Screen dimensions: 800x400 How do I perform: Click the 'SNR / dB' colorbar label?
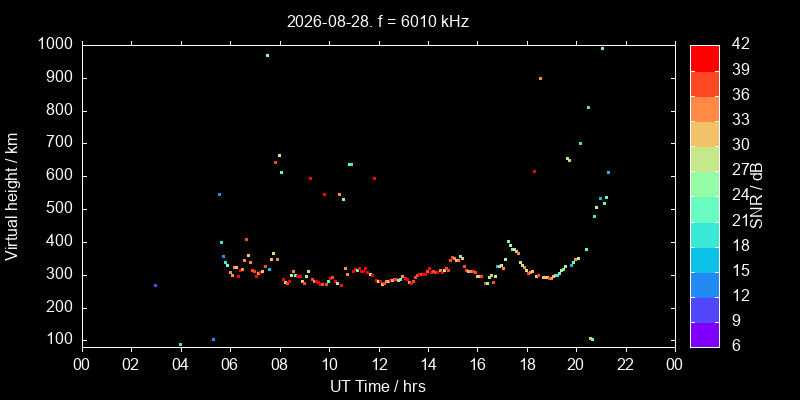(756, 196)
